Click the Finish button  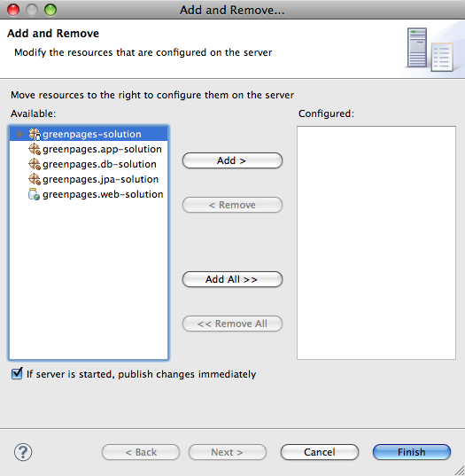(x=412, y=452)
